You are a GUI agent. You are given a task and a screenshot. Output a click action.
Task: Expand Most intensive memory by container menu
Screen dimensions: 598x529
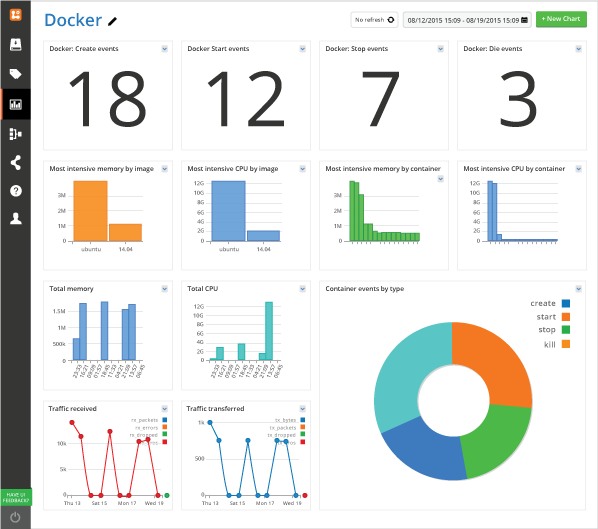point(440,178)
